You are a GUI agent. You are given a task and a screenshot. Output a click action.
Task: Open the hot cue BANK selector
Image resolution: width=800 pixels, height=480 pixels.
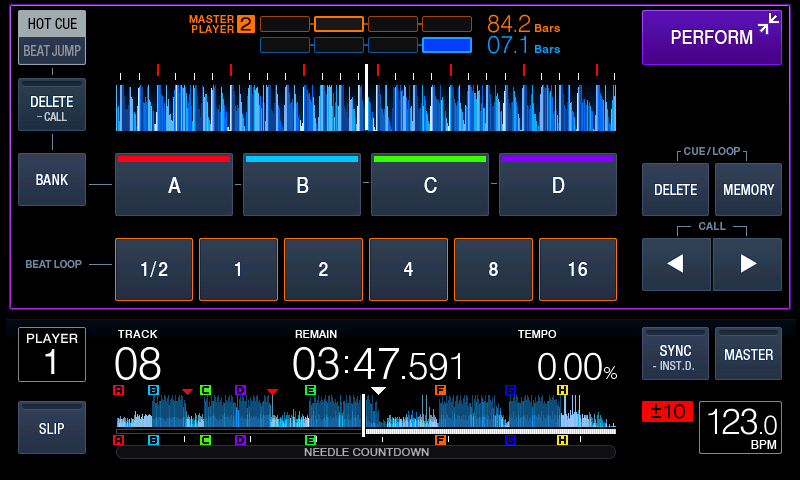pos(52,180)
